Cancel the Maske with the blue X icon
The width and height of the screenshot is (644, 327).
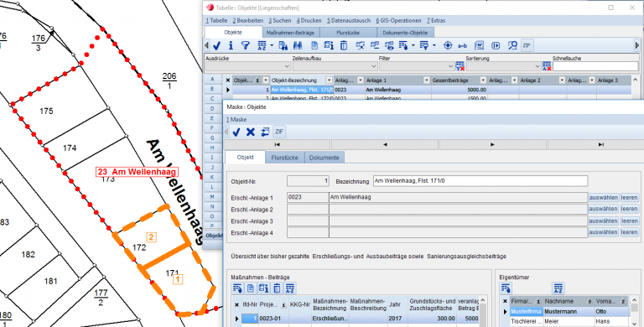(x=251, y=132)
